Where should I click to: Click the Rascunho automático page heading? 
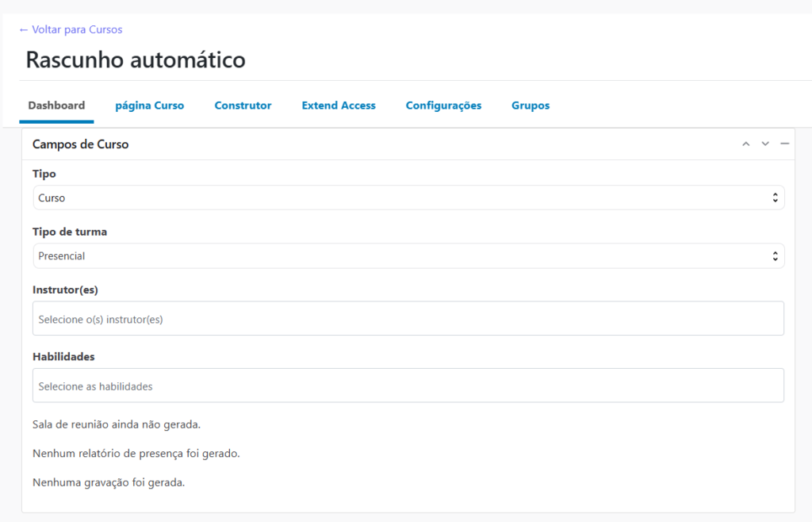click(x=136, y=60)
